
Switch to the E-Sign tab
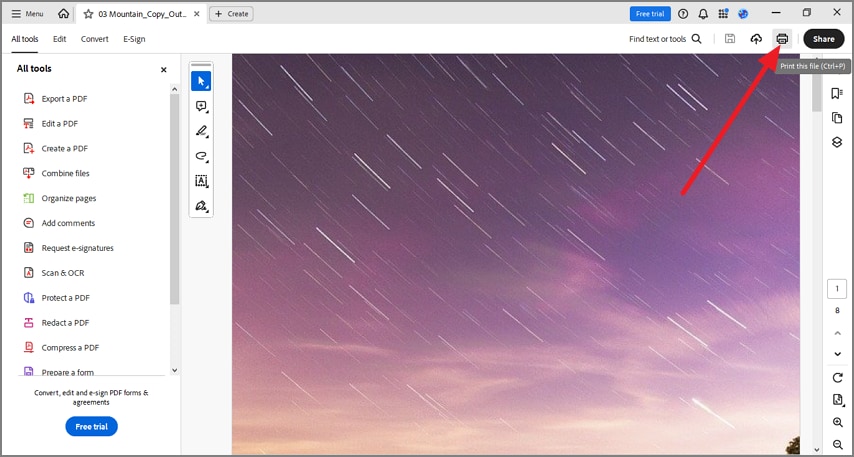point(134,39)
